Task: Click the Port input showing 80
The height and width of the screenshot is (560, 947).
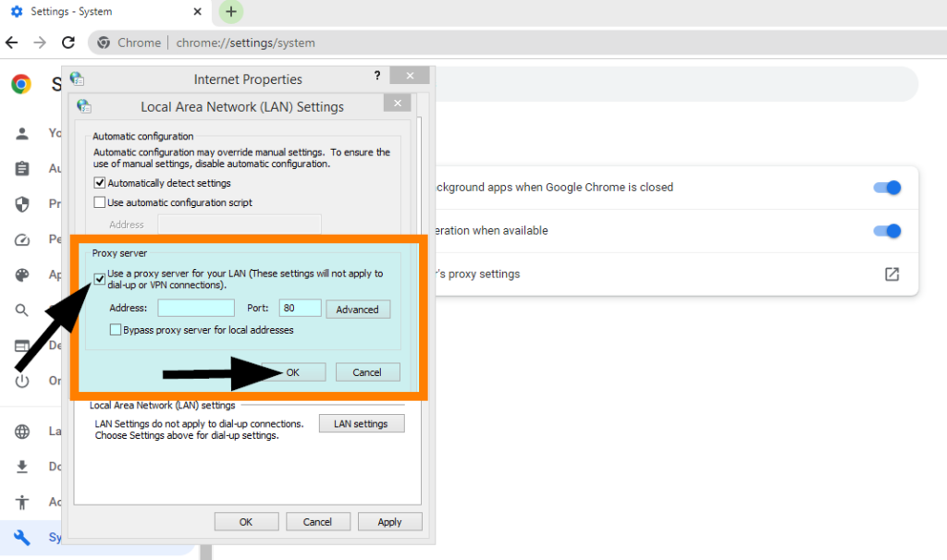Action: coord(300,309)
